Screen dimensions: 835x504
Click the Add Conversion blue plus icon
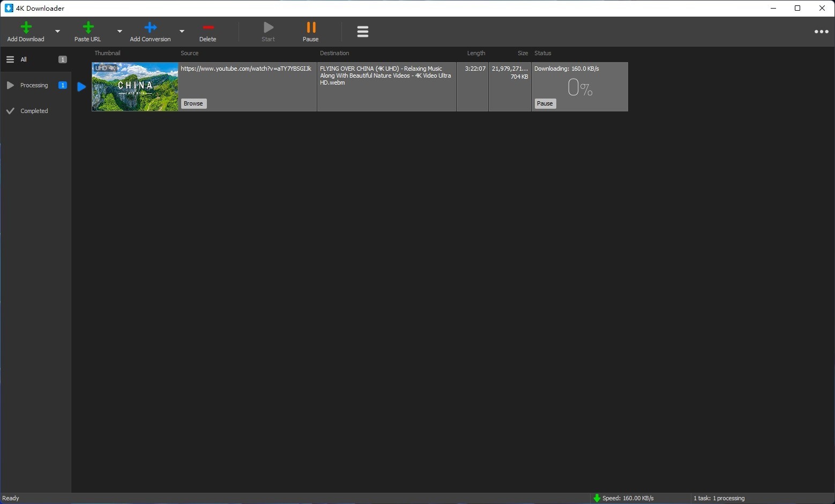pyautogui.click(x=151, y=27)
